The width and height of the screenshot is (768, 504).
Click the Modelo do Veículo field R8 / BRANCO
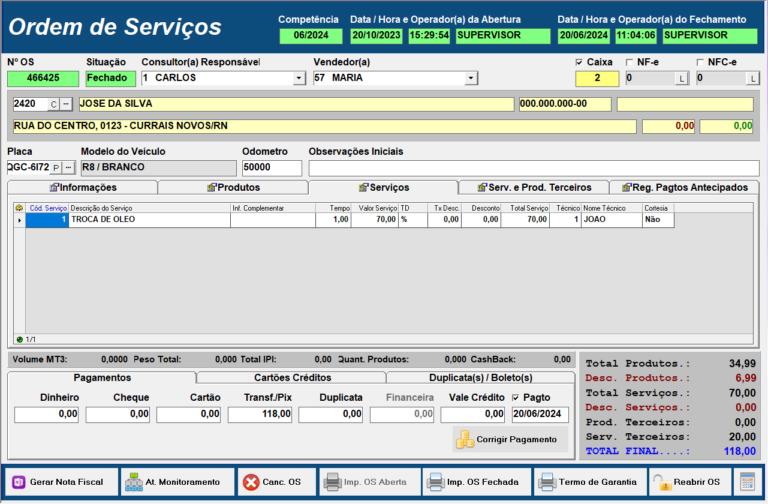158,168
